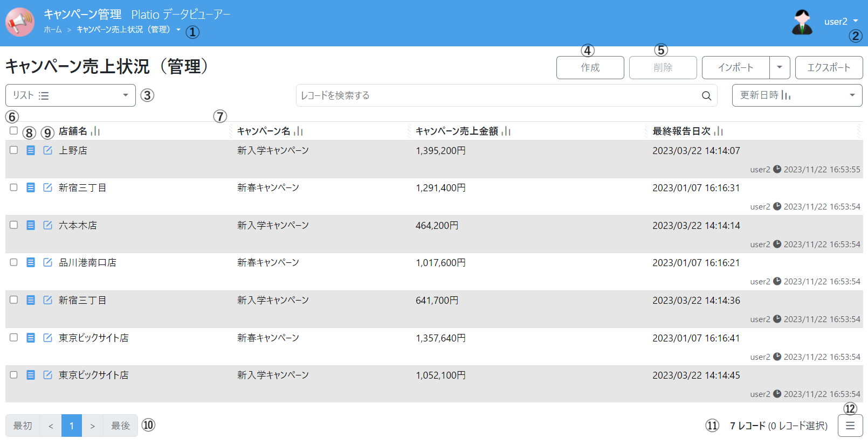Screen dimensions: 868x446
Task: Select checkbox for 新宿三丁目 新春キャンペーン row
Action: (x=13, y=187)
